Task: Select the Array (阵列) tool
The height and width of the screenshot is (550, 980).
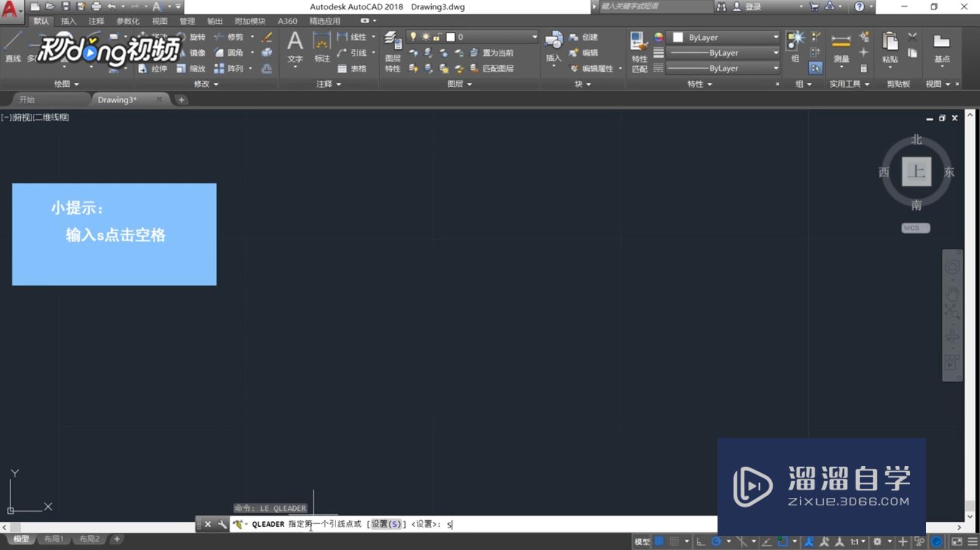Action: (x=229, y=69)
